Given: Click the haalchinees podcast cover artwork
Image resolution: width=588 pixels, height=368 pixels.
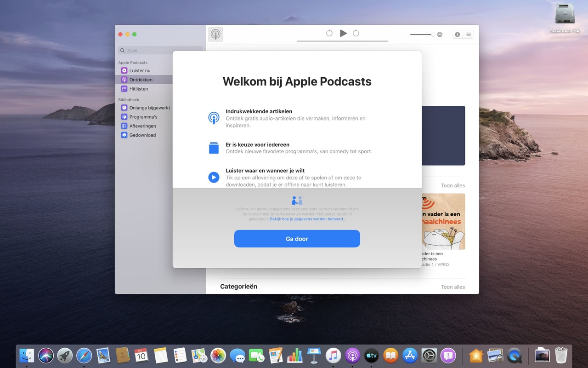Looking at the screenshot, I should pos(443,221).
